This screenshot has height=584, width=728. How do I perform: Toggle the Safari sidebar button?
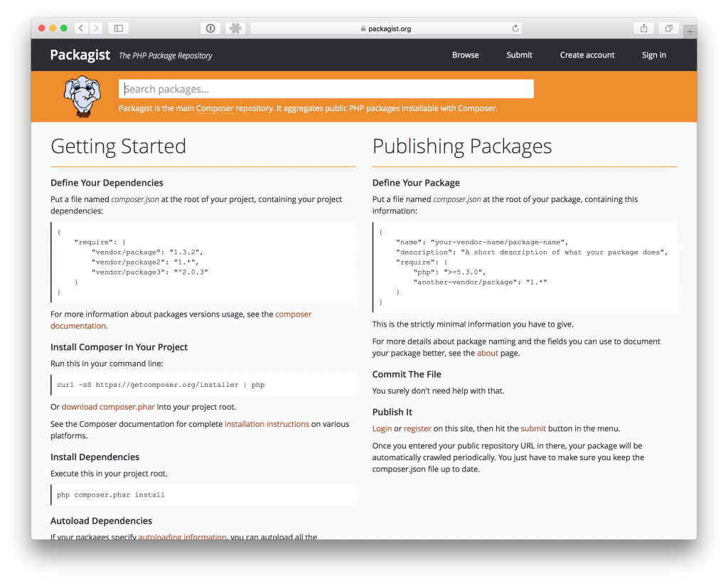(119, 28)
